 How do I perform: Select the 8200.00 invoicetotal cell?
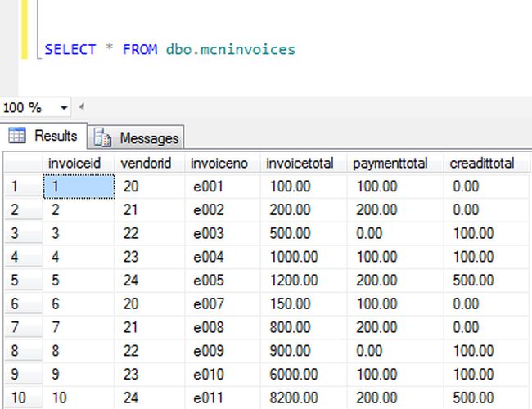(294, 398)
